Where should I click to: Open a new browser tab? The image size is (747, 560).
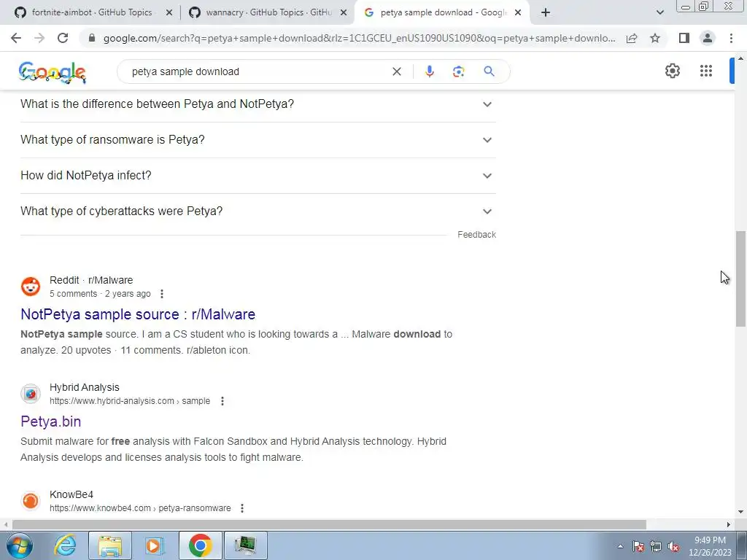(546, 12)
